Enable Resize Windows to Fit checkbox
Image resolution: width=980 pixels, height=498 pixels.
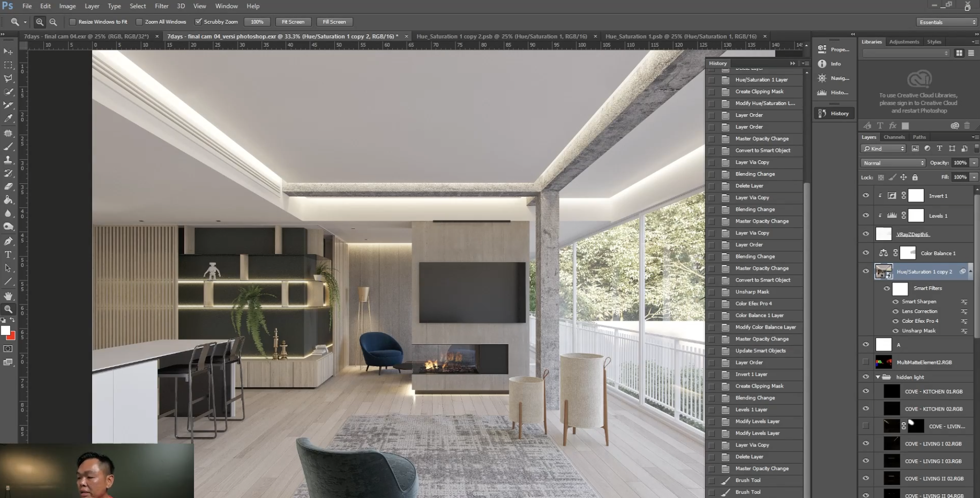tap(73, 22)
